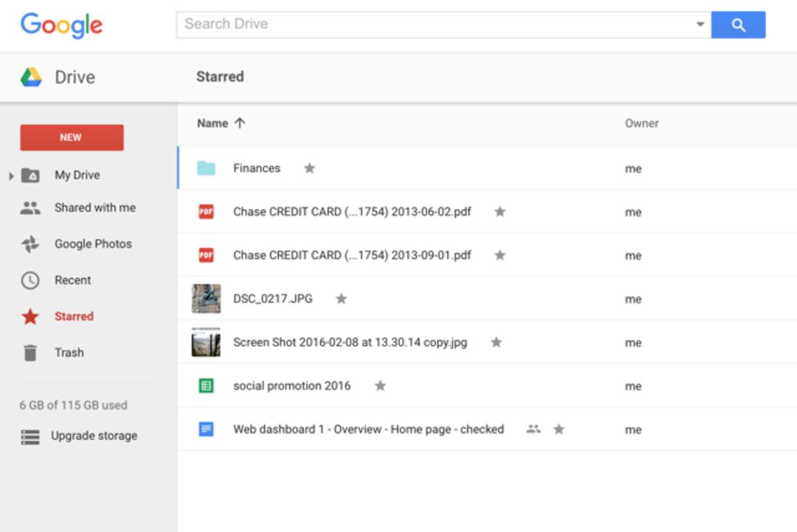Click the blue Docs icon for Web dashboard
This screenshot has height=532, width=797.
pos(206,429)
